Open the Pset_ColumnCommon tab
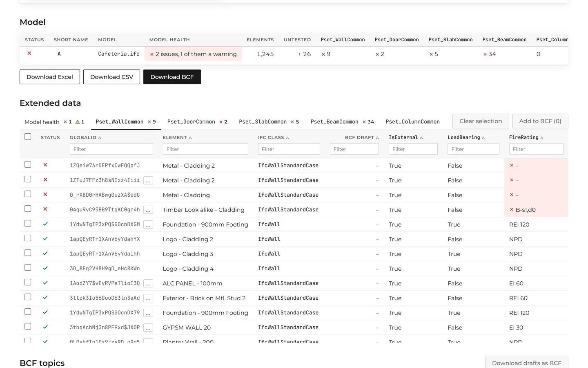588x368 pixels. [x=413, y=122]
